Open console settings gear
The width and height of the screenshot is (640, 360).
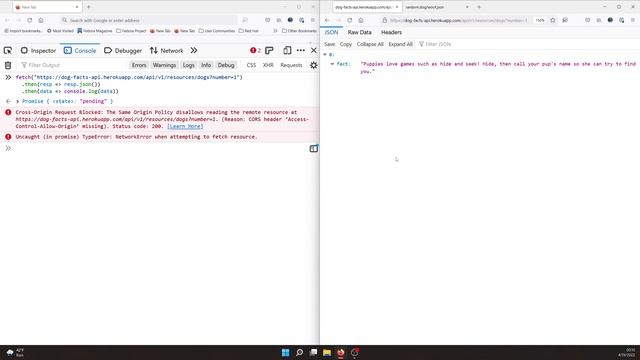click(x=313, y=65)
